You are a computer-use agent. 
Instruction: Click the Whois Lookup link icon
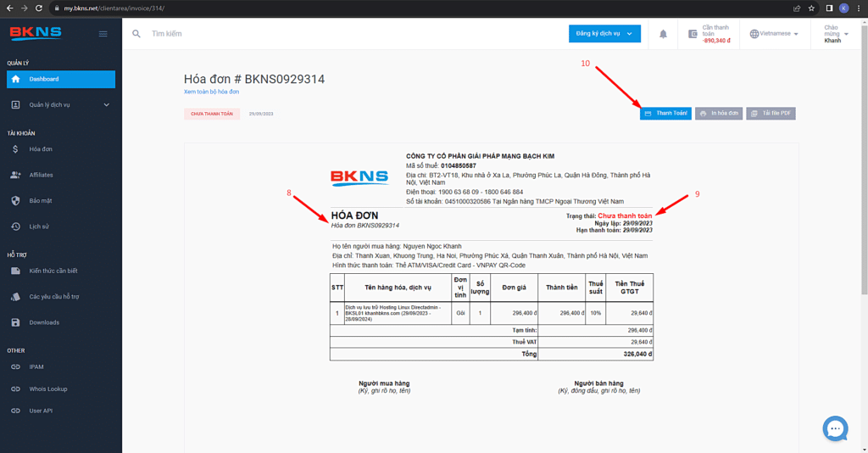pyautogui.click(x=15, y=389)
